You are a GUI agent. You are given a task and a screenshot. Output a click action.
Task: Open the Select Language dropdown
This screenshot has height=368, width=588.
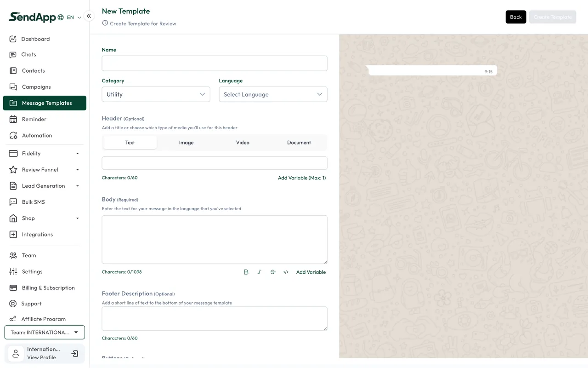(x=273, y=94)
